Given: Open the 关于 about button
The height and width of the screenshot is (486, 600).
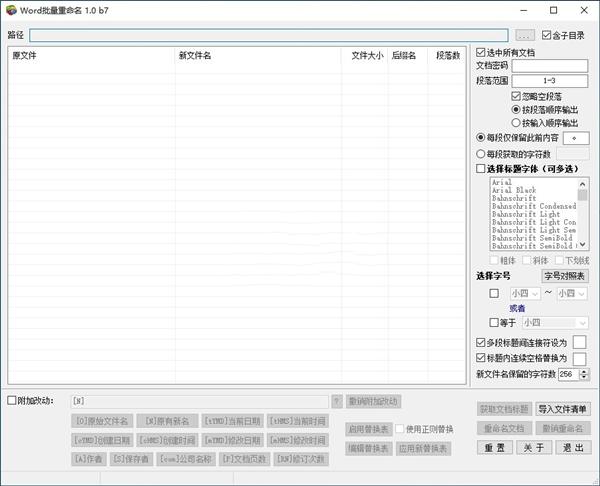Looking at the screenshot, I should (534, 447).
